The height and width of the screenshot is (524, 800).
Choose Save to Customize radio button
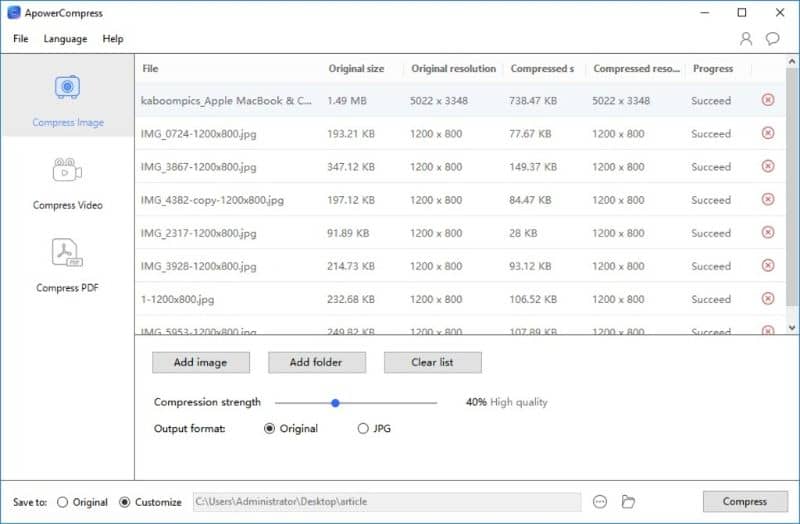pos(124,502)
